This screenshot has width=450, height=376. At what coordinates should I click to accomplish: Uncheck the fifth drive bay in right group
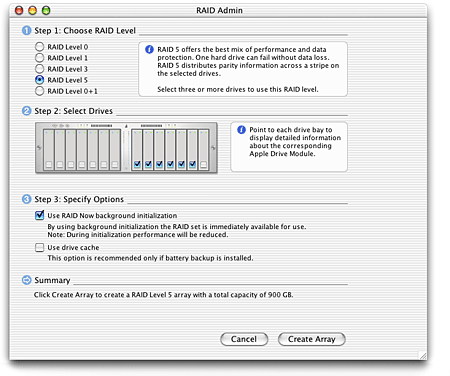[181, 164]
